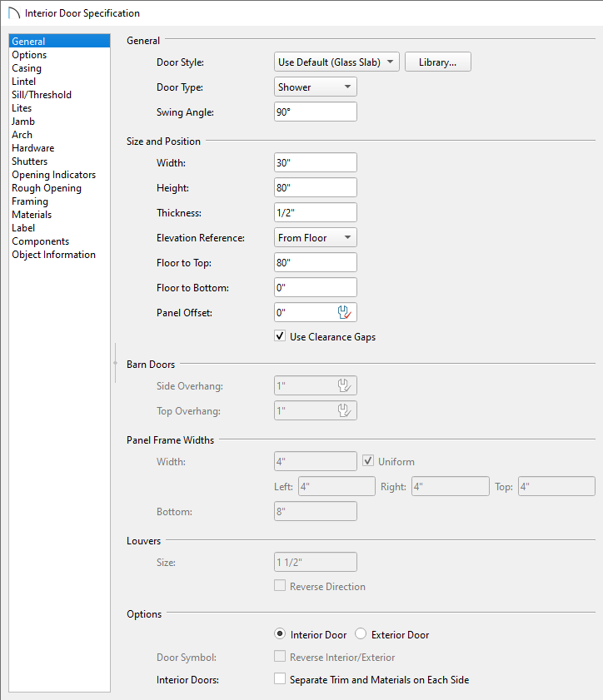Screen dimensions: 603x700
Task: Click the Panel Frame Width field
Action: tap(316, 461)
